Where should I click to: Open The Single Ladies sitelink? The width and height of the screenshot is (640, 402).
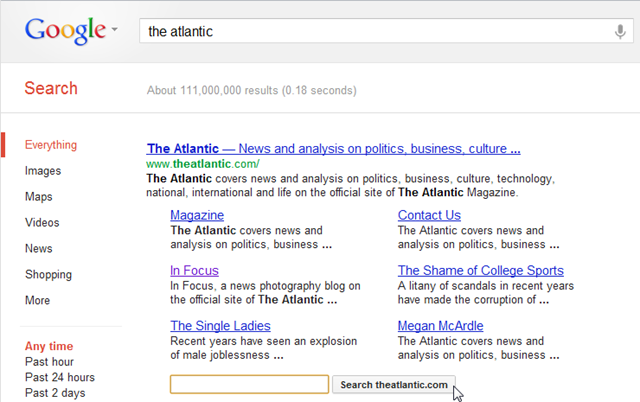(220, 326)
